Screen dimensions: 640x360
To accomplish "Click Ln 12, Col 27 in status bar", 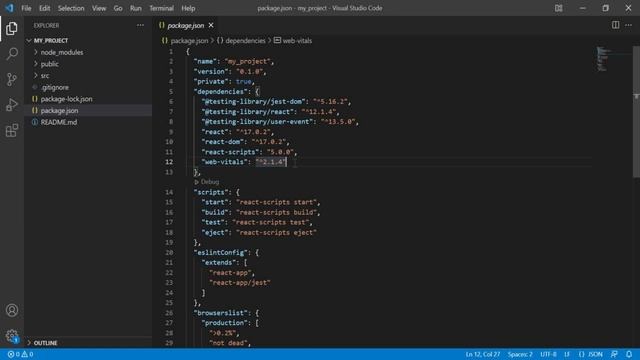I will pyautogui.click(x=483, y=354).
